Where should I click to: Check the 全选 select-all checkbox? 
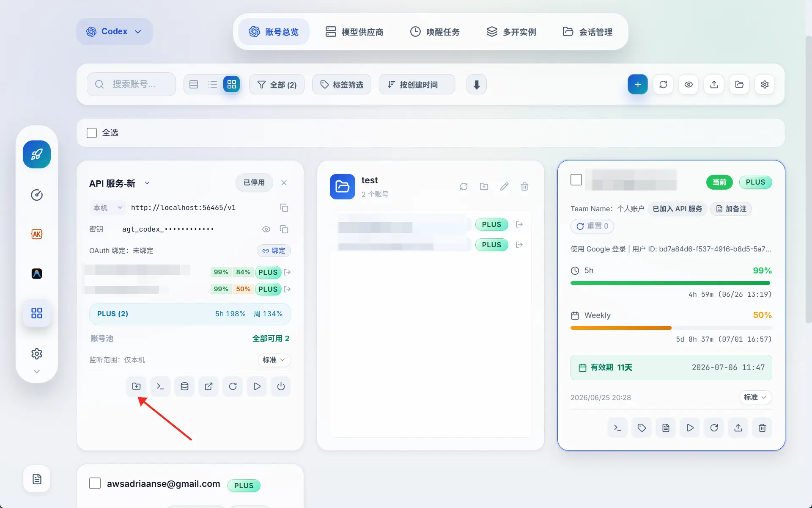(x=92, y=133)
